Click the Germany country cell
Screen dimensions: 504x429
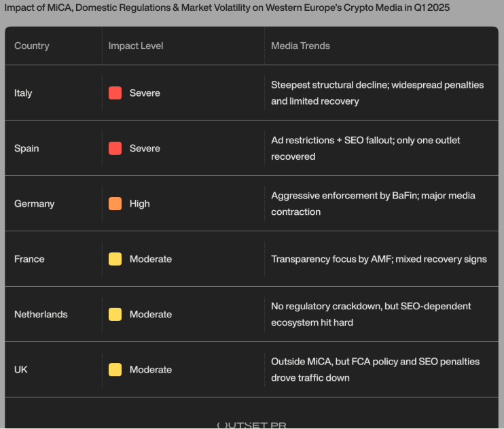pyautogui.click(x=35, y=204)
